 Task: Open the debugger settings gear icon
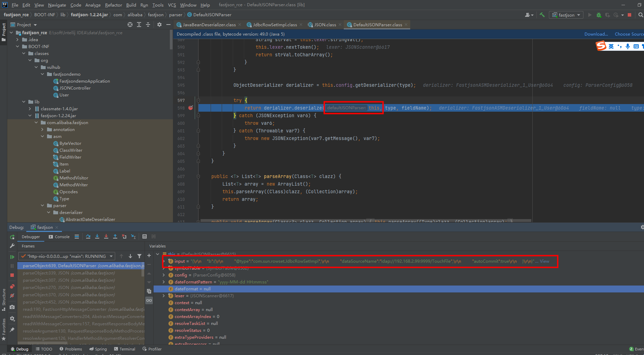[x=12, y=318]
